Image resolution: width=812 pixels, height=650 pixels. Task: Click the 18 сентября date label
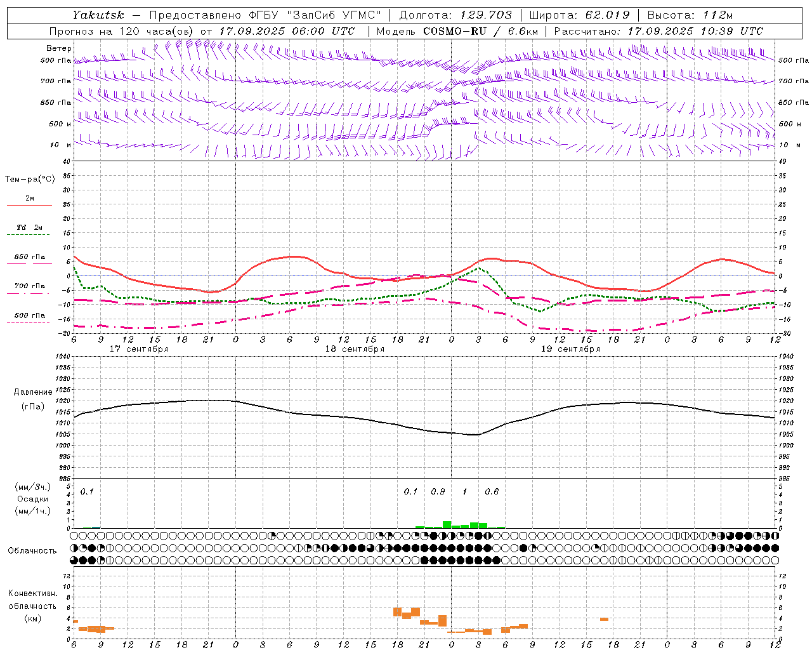[x=355, y=349]
